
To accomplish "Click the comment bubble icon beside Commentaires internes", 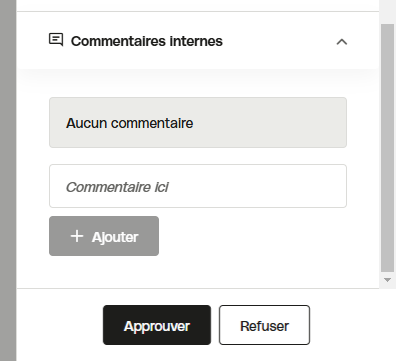I will (x=56, y=40).
